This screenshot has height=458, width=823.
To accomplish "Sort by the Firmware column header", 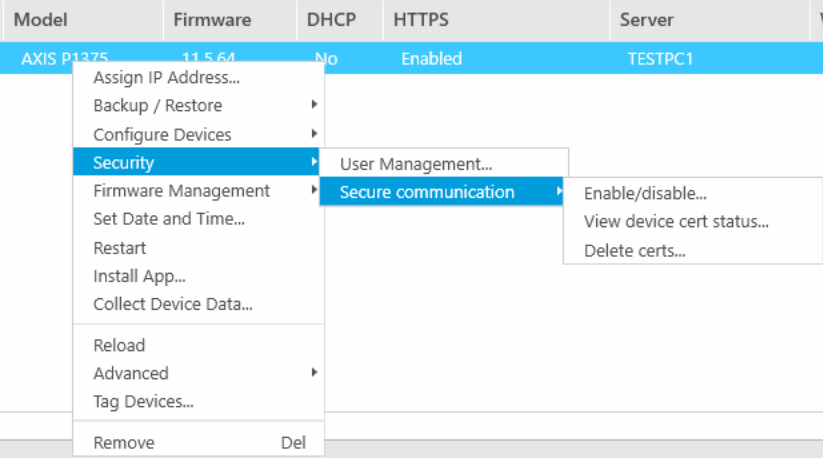I will [x=212, y=20].
